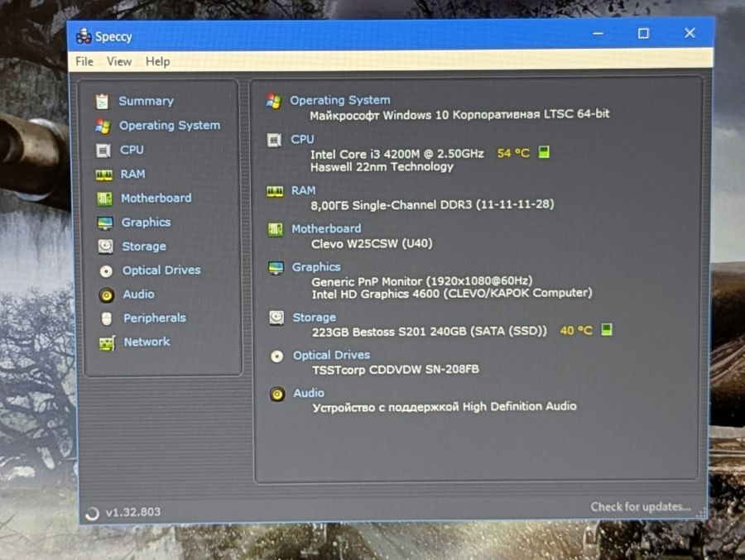The width and height of the screenshot is (745, 560).
Task: Click Generic PnP Monitor text line
Action: 422,281
